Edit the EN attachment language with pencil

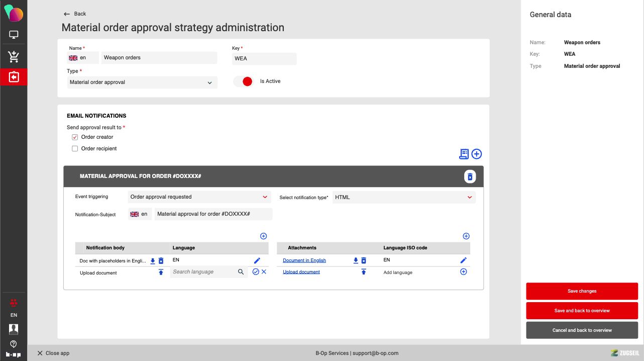click(x=463, y=260)
